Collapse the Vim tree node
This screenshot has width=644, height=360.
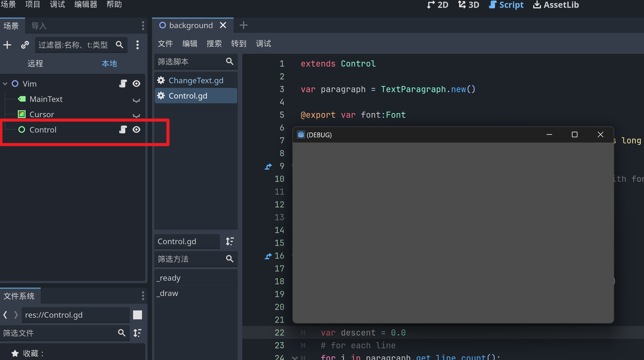click(x=5, y=84)
